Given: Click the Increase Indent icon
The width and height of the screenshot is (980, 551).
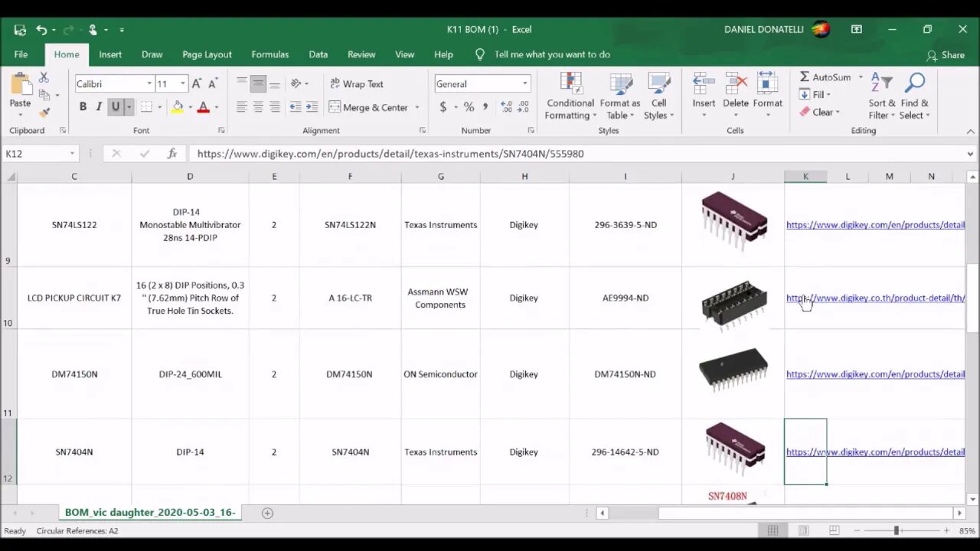Looking at the screenshot, I should 312,107.
